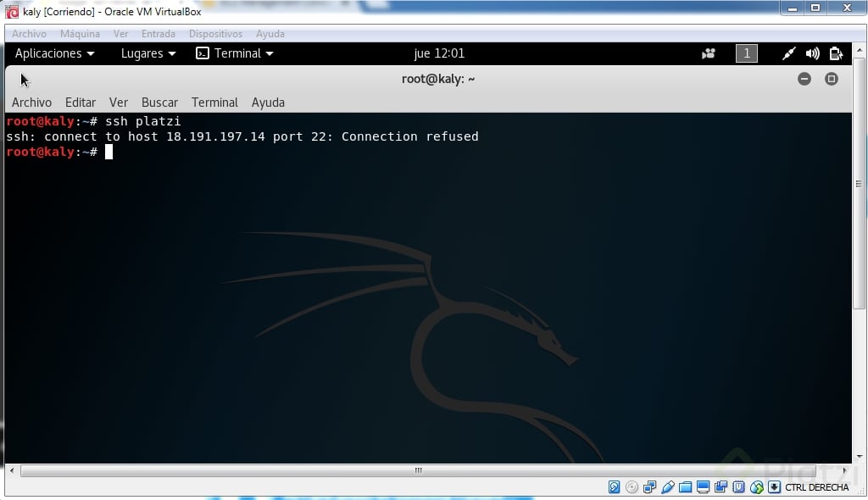The width and height of the screenshot is (868, 500).
Task: Click the battery power status icon
Action: tap(836, 53)
